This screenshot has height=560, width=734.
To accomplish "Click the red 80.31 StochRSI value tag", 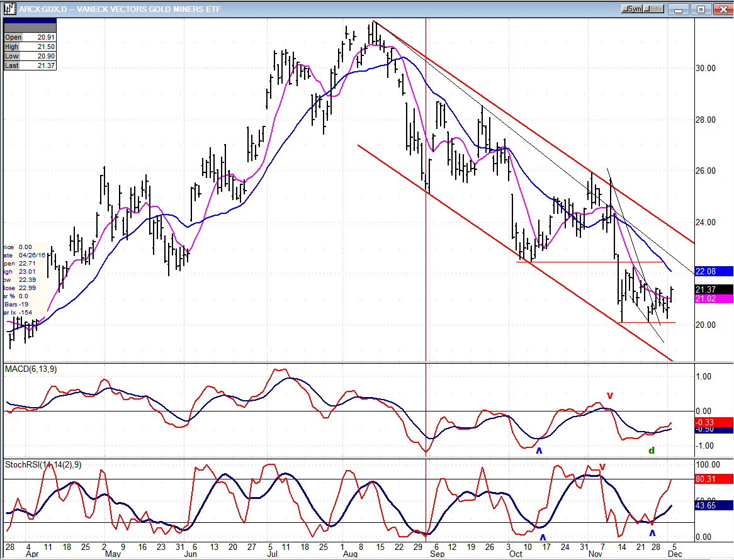I will (714, 479).
